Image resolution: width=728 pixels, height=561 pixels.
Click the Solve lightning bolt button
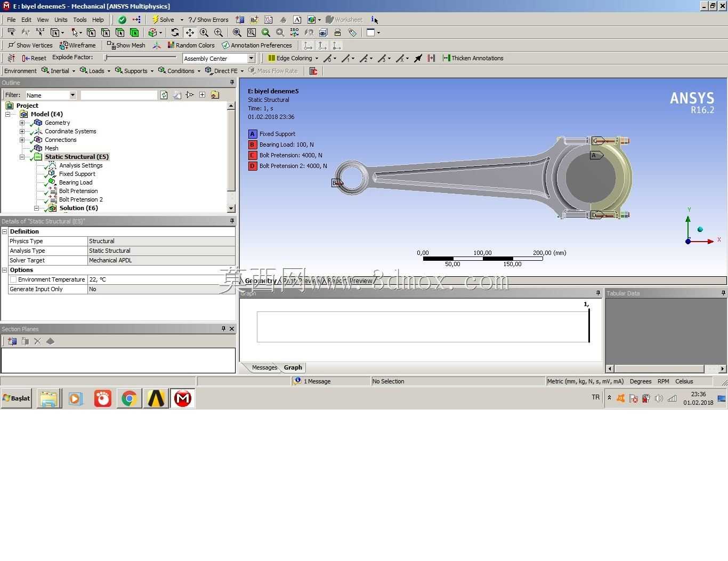(x=163, y=20)
